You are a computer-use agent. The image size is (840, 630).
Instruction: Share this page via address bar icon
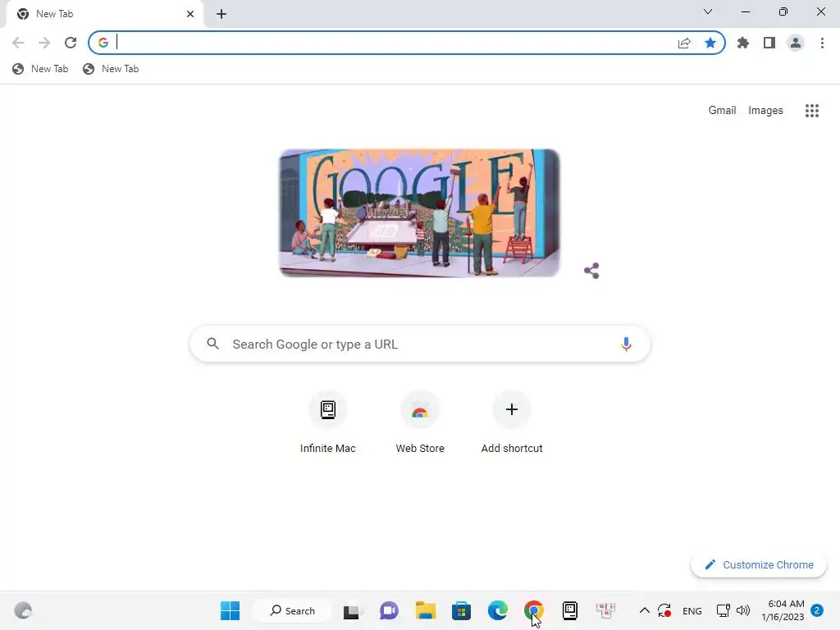click(x=684, y=43)
